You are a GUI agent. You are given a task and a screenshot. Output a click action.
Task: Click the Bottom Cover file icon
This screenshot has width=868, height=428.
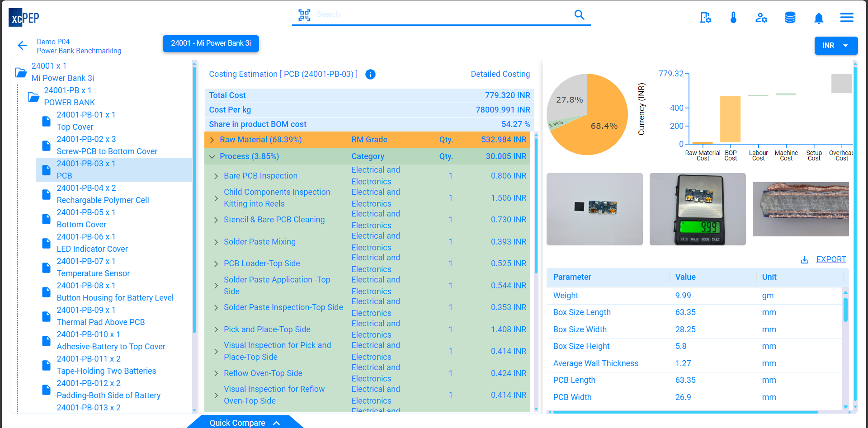46,219
